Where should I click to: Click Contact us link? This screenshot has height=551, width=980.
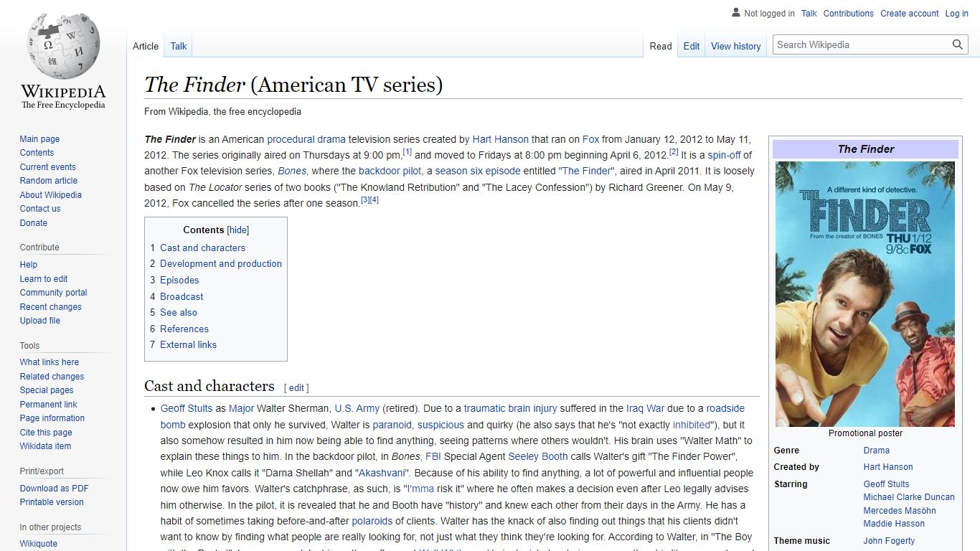tap(40, 209)
